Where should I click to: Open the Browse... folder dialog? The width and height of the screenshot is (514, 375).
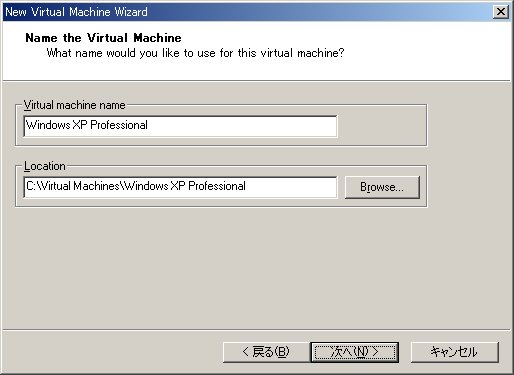(x=382, y=187)
